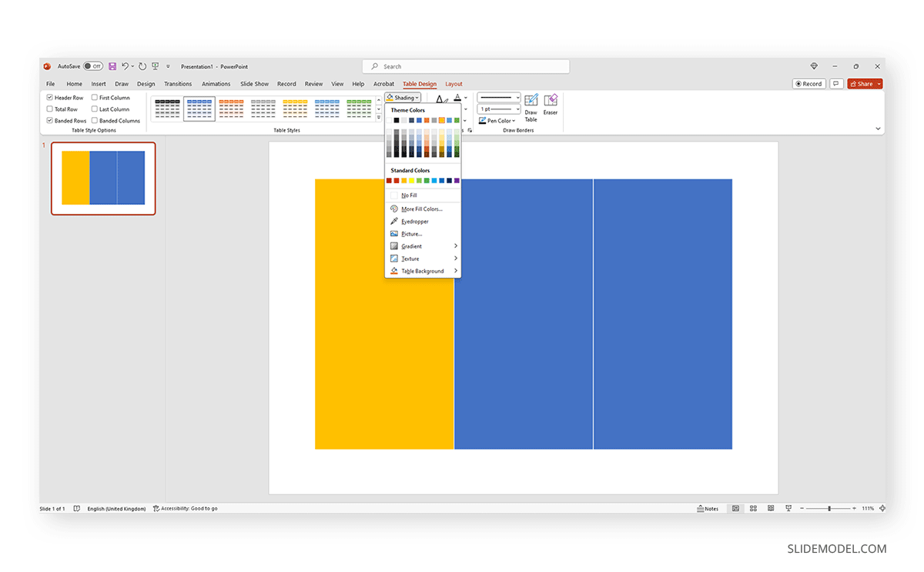The width and height of the screenshot is (924, 572).
Task: Select the Draw Table tool
Action: (531, 108)
